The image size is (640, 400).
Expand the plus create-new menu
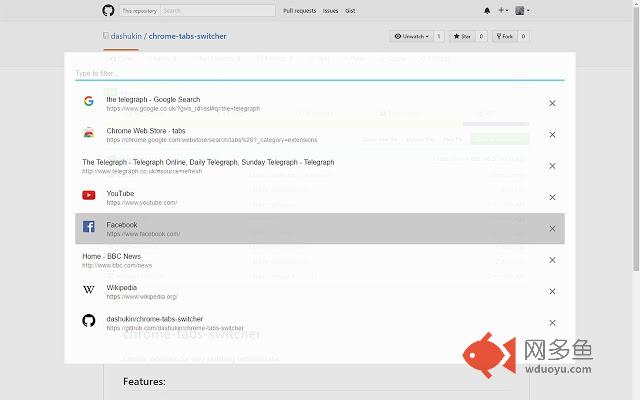(x=503, y=11)
